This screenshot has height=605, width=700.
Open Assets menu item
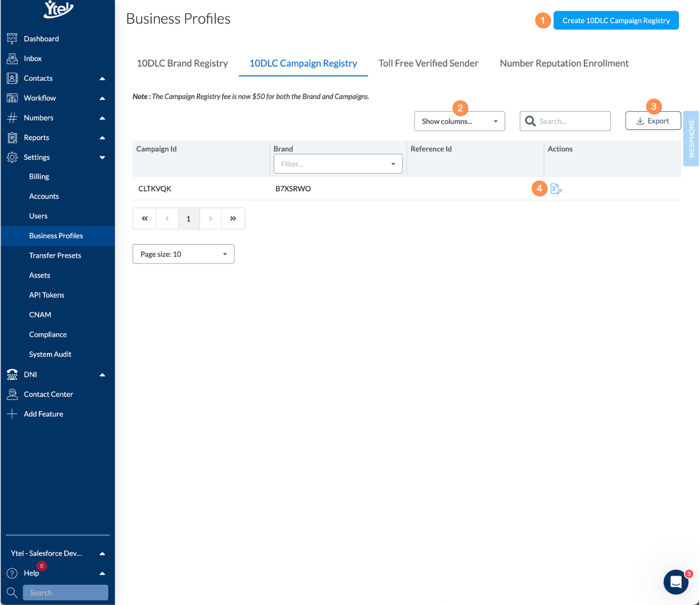click(x=40, y=276)
